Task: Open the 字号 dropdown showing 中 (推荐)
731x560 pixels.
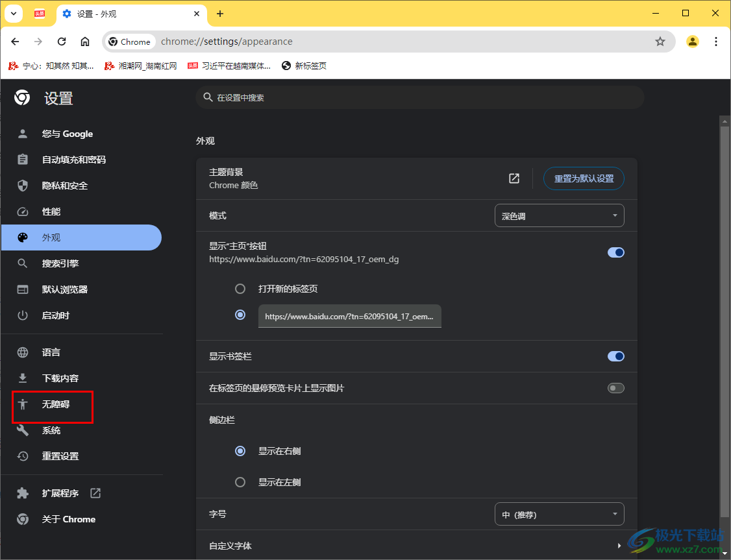Action: 559,515
